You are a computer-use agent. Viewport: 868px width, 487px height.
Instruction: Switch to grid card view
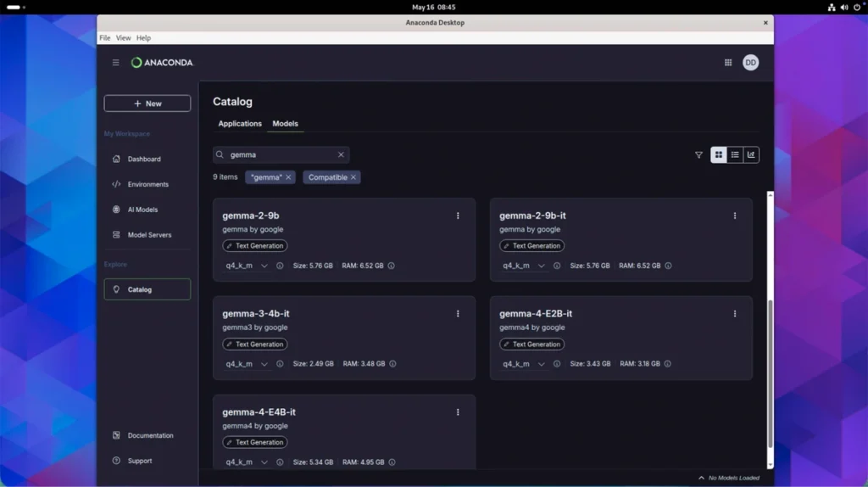coord(719,155)
